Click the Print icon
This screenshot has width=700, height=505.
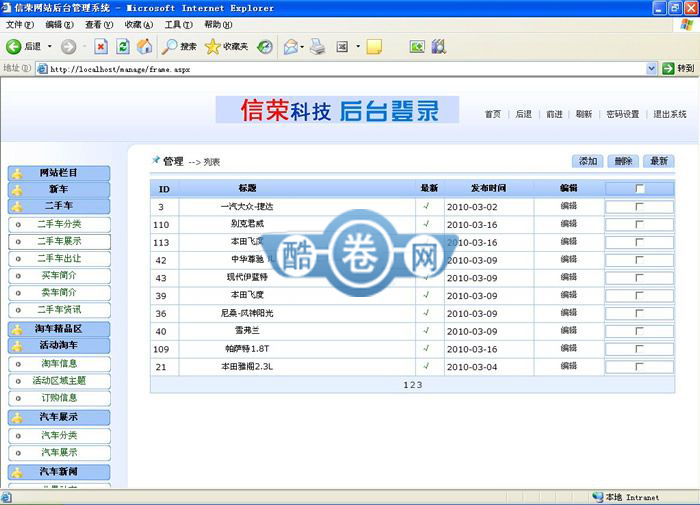318,46
